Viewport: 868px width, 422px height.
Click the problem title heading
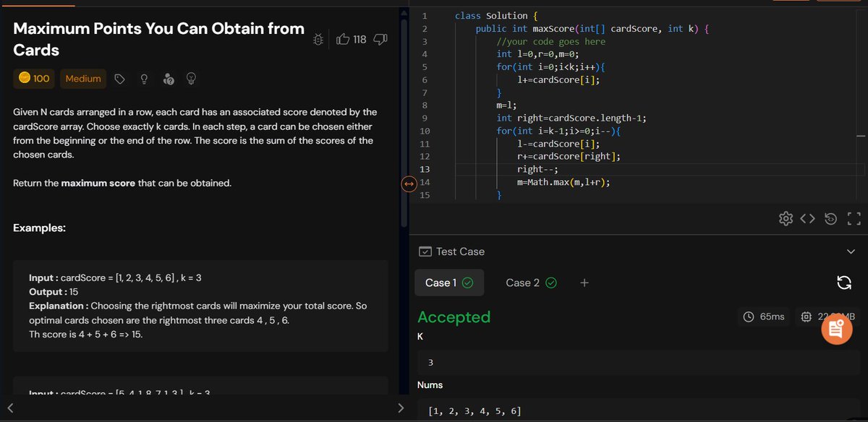[159, 40]
